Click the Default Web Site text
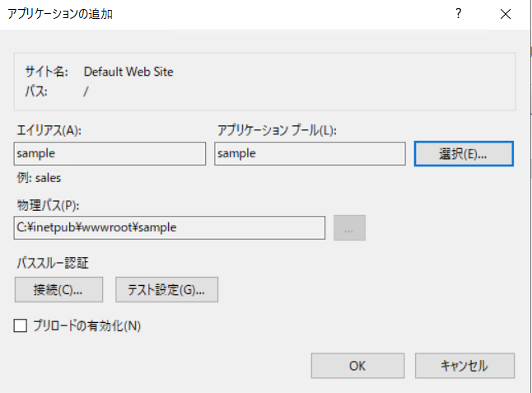 [x=128, y=72]
